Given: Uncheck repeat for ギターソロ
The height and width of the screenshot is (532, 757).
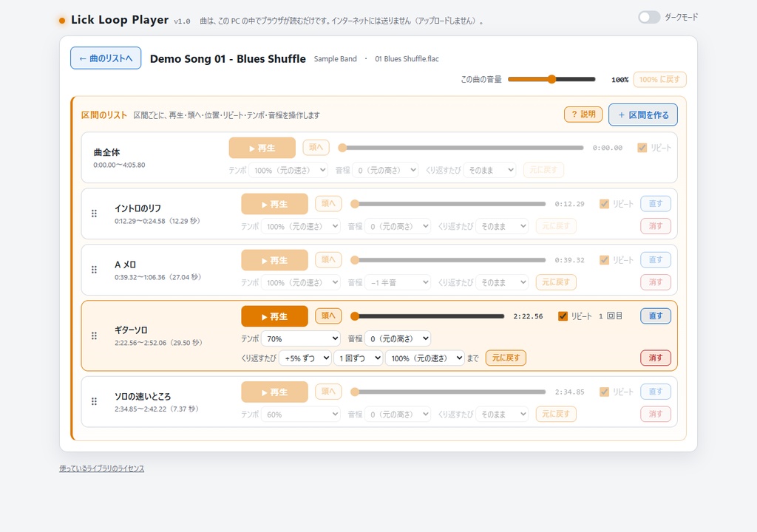Looking at the screenshot, I should [563, 316].
